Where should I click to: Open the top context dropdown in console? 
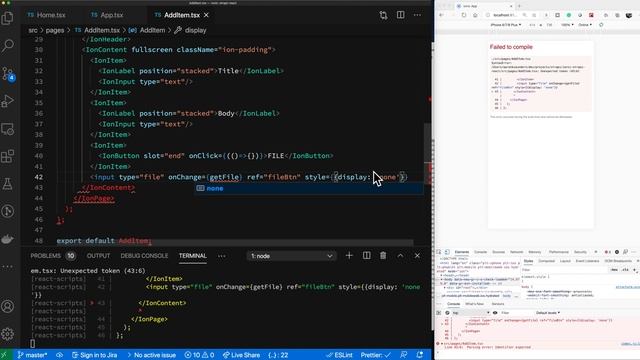[x=470, y=313]
